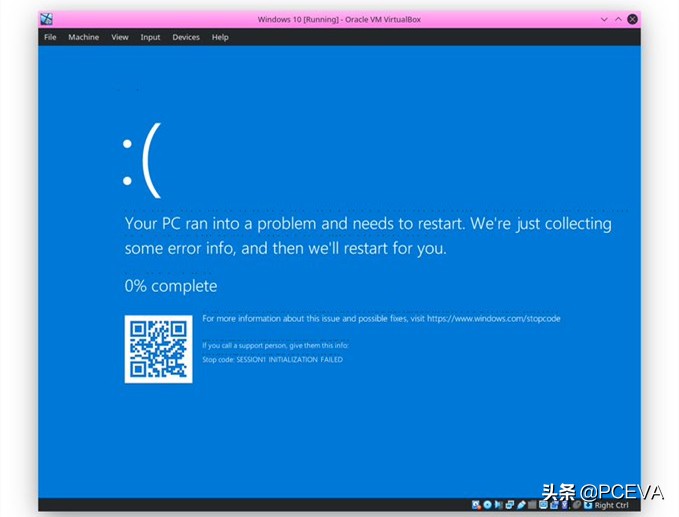This screenshot has height=517, width=679.
Task: Open the Machine menu
Action: click(x=84, y=37)
